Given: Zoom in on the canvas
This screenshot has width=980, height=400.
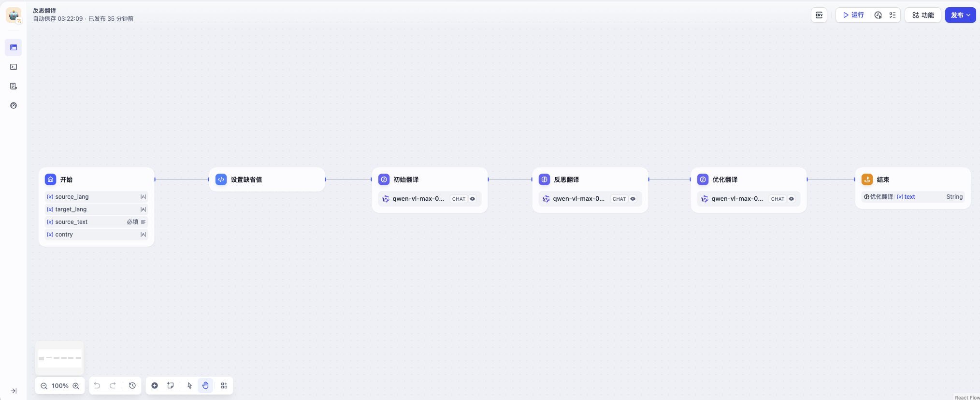Looking at the screenshot, I should (x=76, y=386).
